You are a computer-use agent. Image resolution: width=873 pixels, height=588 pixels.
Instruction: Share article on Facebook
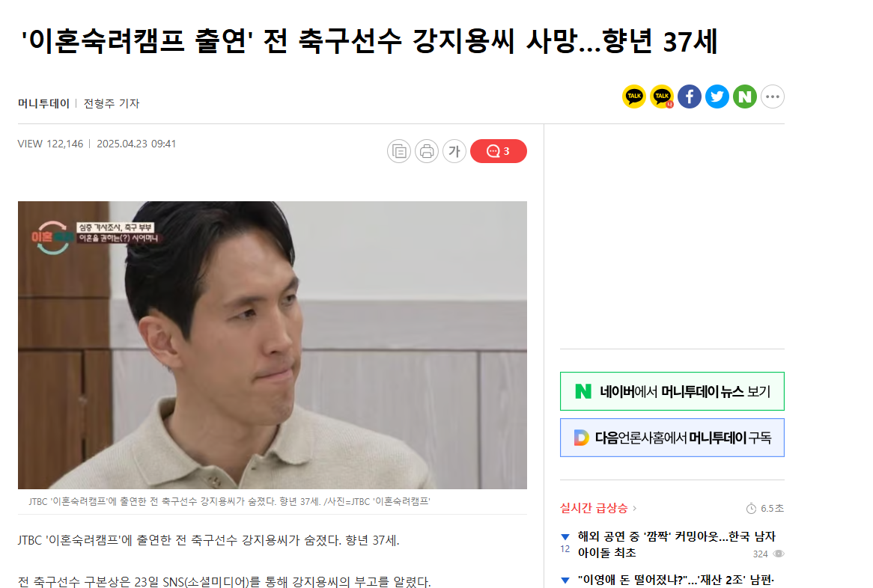point(690,97)
